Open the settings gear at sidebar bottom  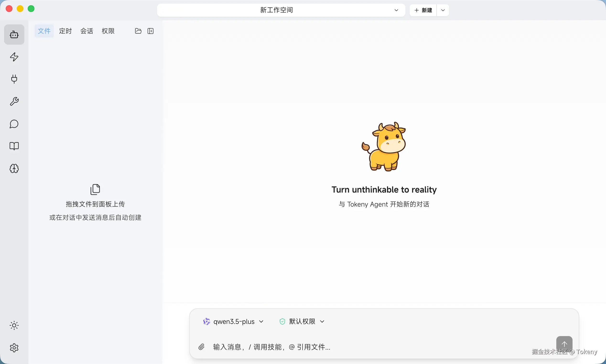(x=14, y=347)
